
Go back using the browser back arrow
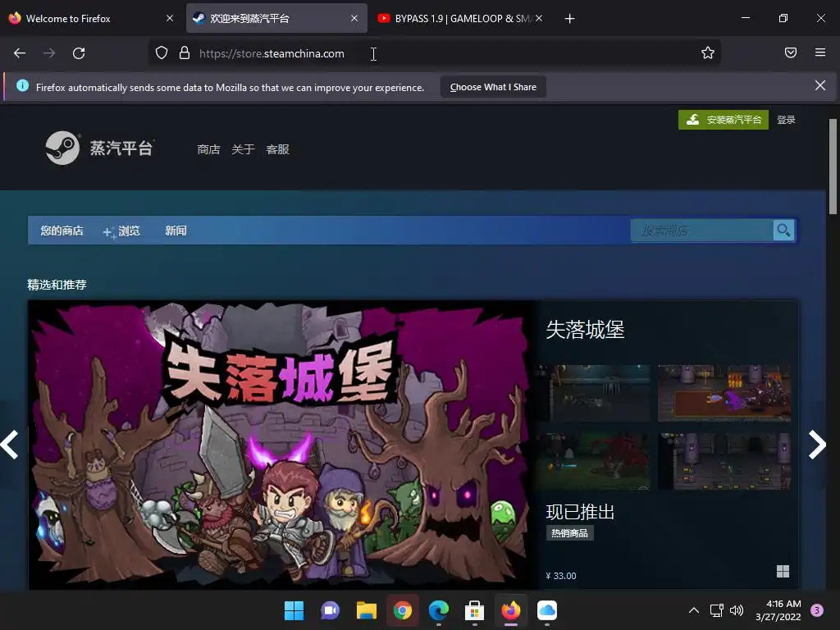coord(20,53)
